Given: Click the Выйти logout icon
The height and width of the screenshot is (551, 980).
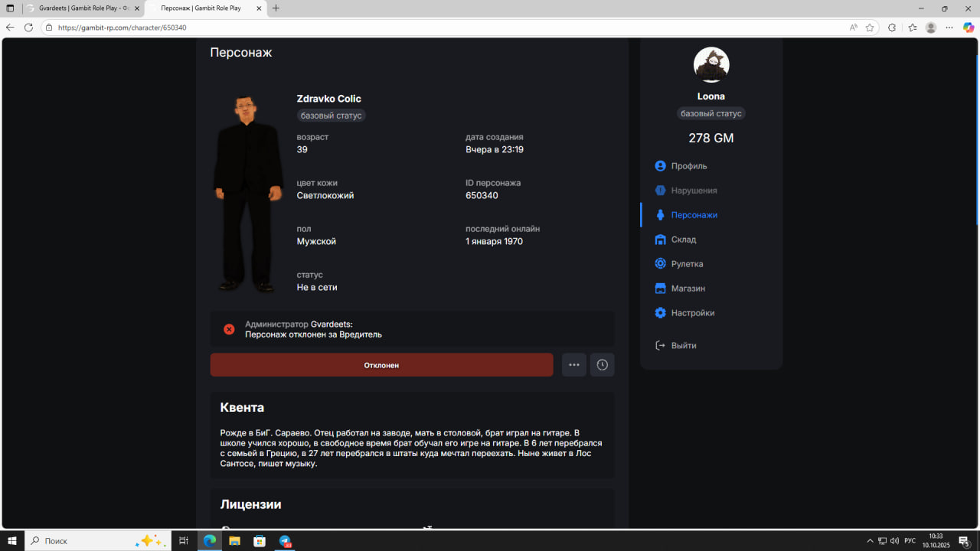Looking at the screenshot, I should coord(660,346).
